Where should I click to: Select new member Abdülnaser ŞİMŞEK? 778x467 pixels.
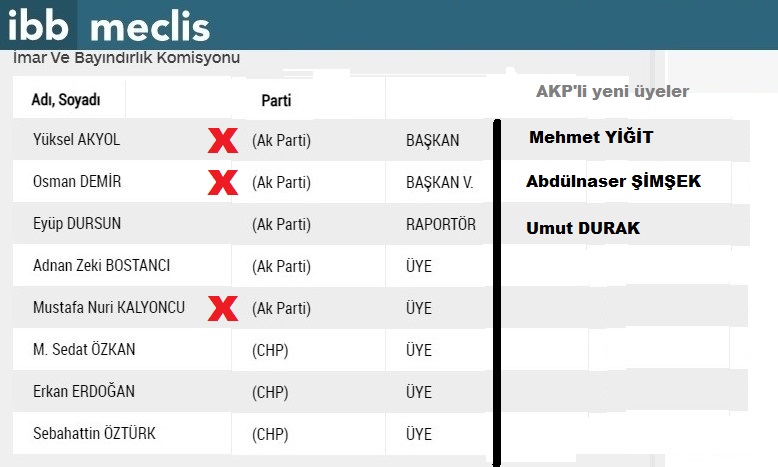613,182
